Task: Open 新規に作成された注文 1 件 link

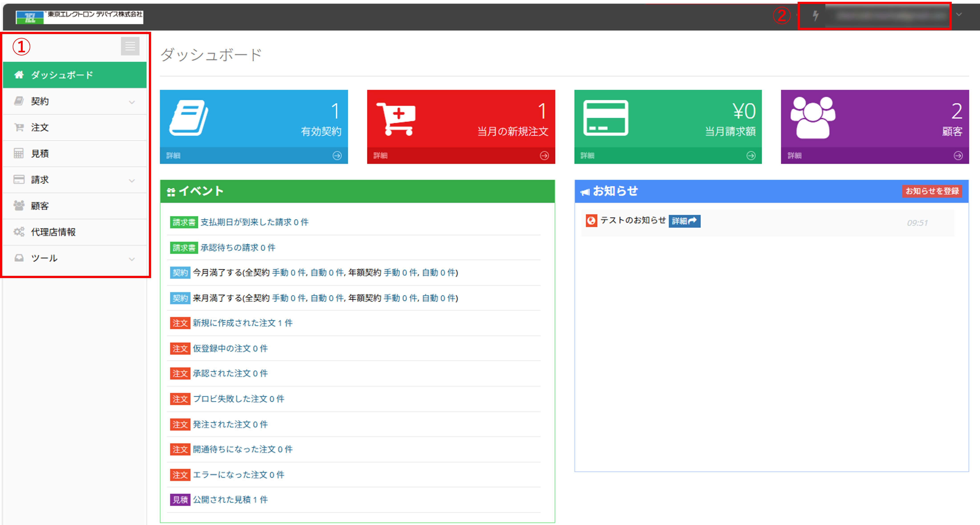Action: point(242,323)
